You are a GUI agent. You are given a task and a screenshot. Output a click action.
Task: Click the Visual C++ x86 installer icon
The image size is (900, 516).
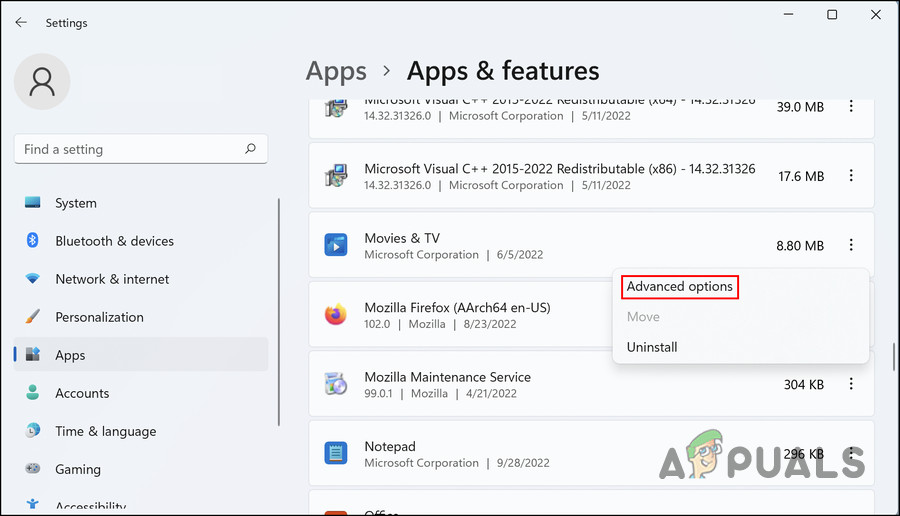(336, 176)
